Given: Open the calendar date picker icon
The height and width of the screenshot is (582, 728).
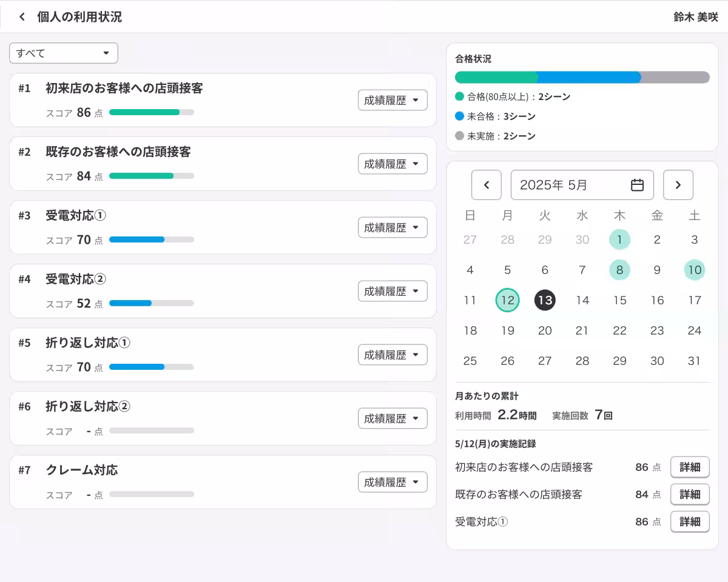Looking at the screenshot, I should pos(637,185).
